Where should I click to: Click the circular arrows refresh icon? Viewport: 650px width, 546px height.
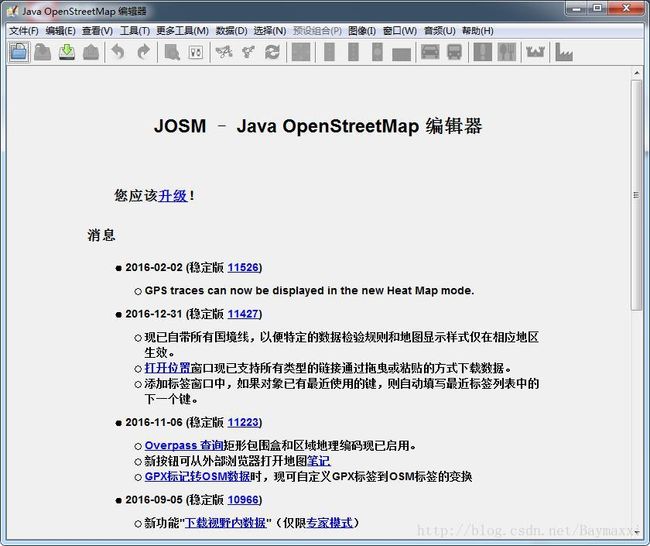click(x=272, y=52)
